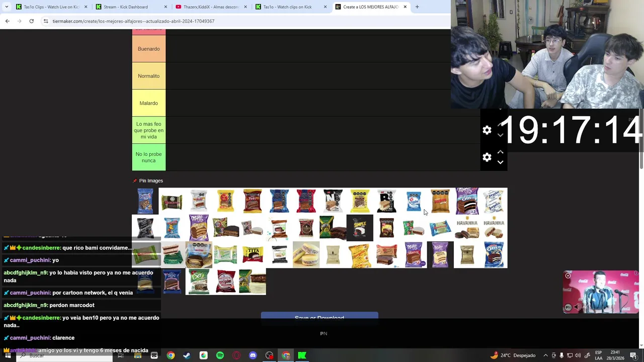Select the yellow Jorgelín alfajor image
644x362 pixels.
(360, 254)
